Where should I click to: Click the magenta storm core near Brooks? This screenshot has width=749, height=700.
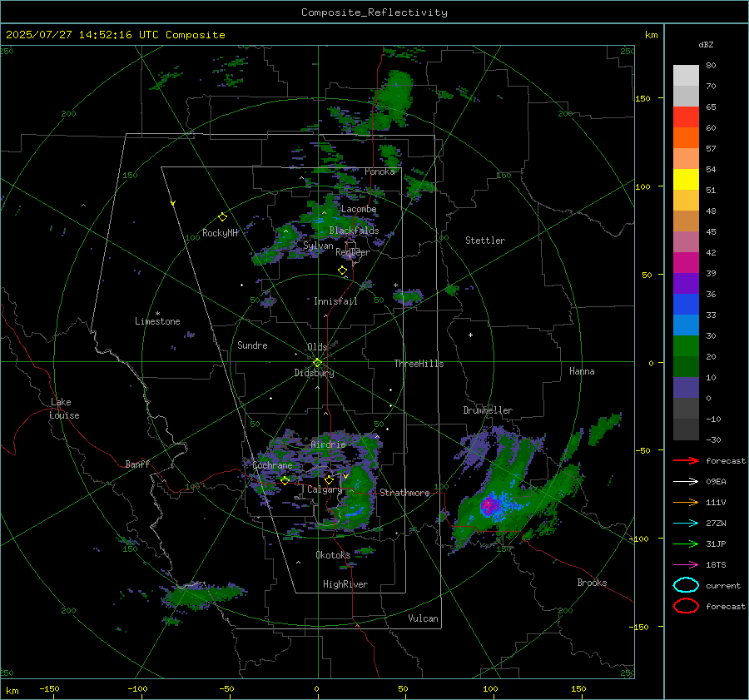pos(489,505)
